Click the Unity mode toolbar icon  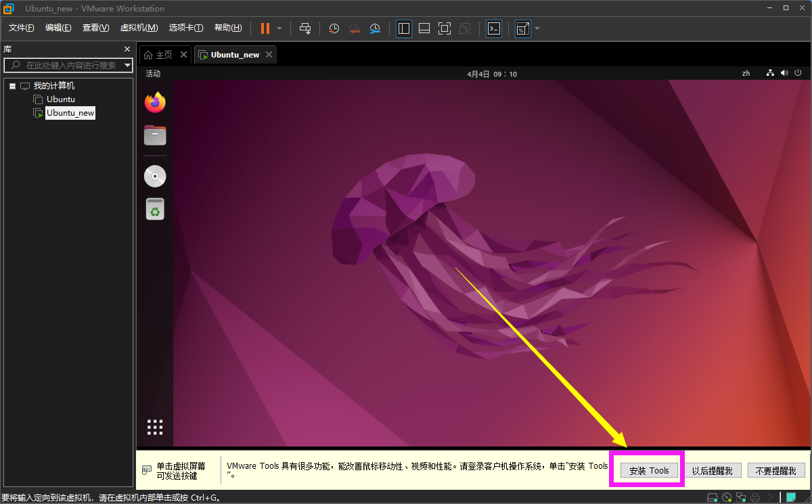tap(465, 28)
